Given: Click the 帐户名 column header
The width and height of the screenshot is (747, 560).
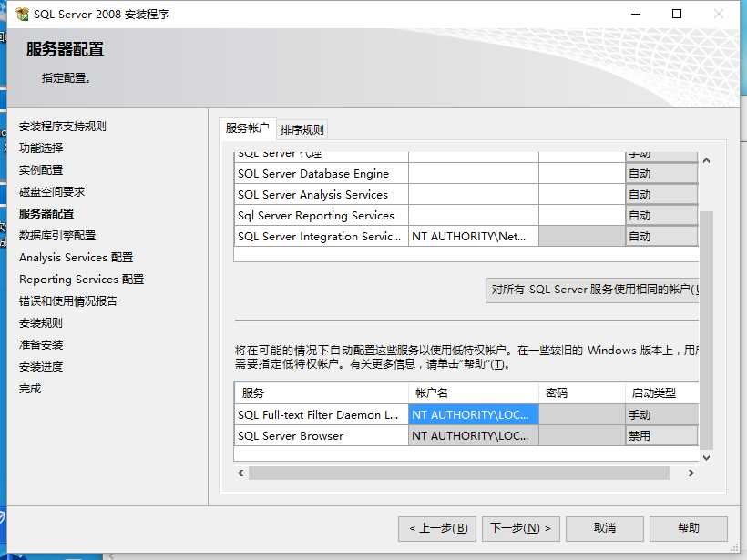Looking at the screenshot, I should (474, 392).
